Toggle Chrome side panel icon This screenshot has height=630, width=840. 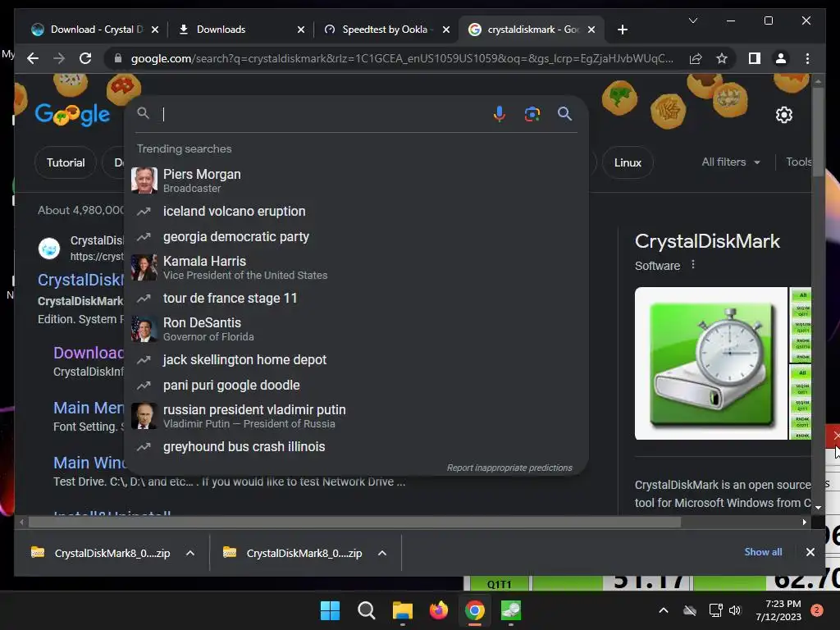coord(755,58)
